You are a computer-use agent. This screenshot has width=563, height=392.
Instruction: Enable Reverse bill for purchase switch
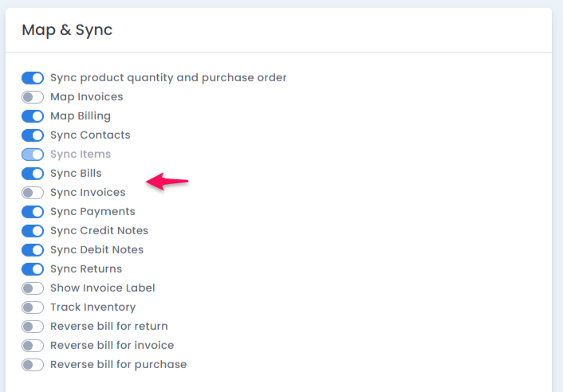pyautogui.click(x=33, y=365)
